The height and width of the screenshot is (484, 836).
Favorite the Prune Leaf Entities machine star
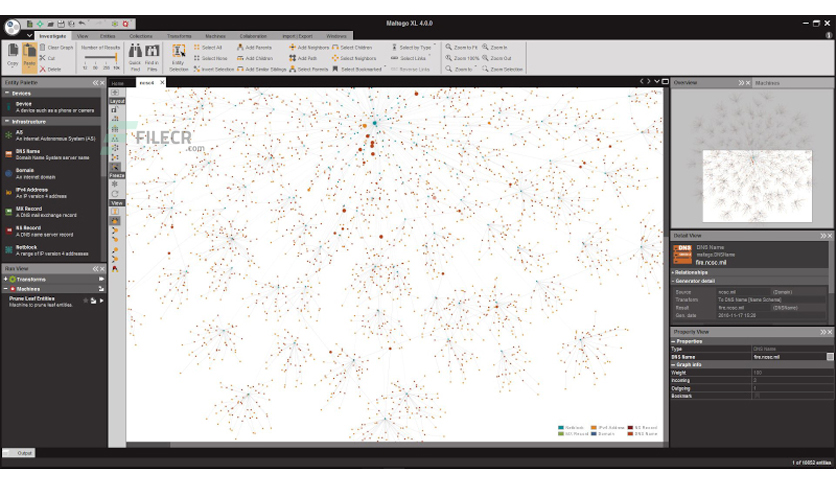(85, 301)
